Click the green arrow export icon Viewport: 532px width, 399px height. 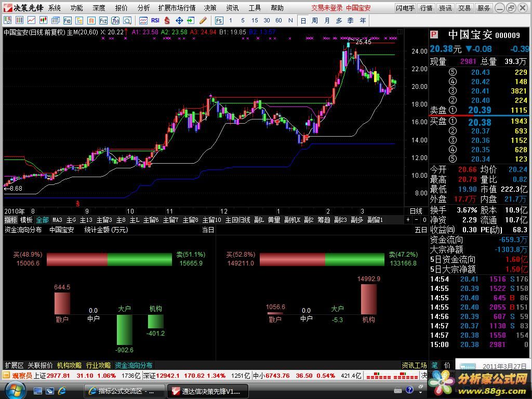click(x=191, y=21)
